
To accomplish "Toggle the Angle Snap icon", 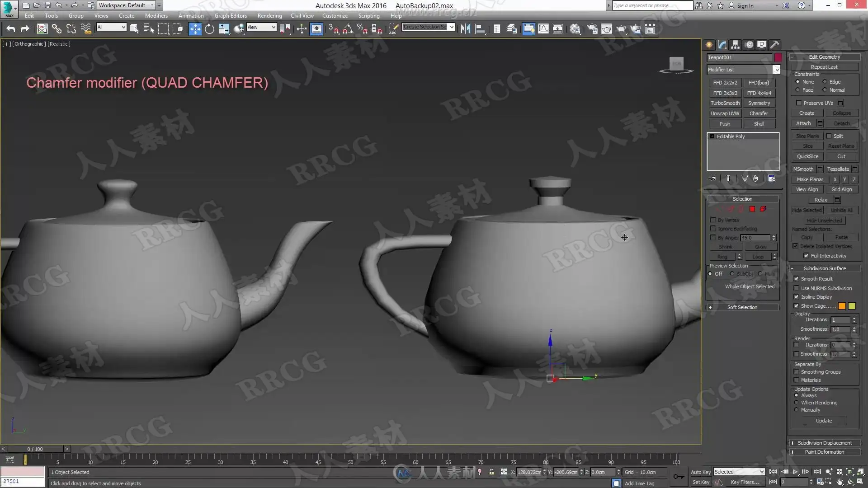I will [x=348, y=29].
